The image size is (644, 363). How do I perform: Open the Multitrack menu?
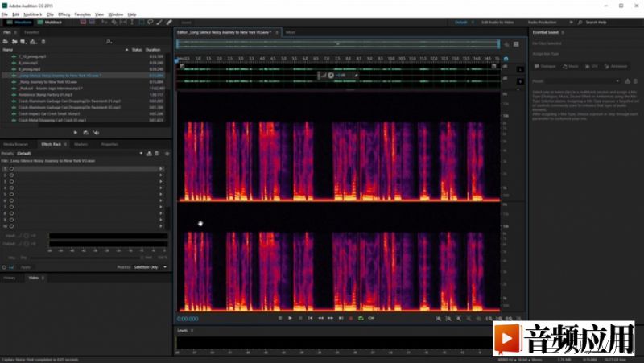33,14
